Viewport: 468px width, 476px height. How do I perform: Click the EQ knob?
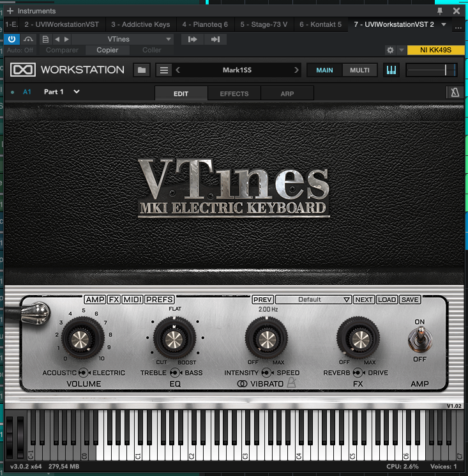click(174, 337)
